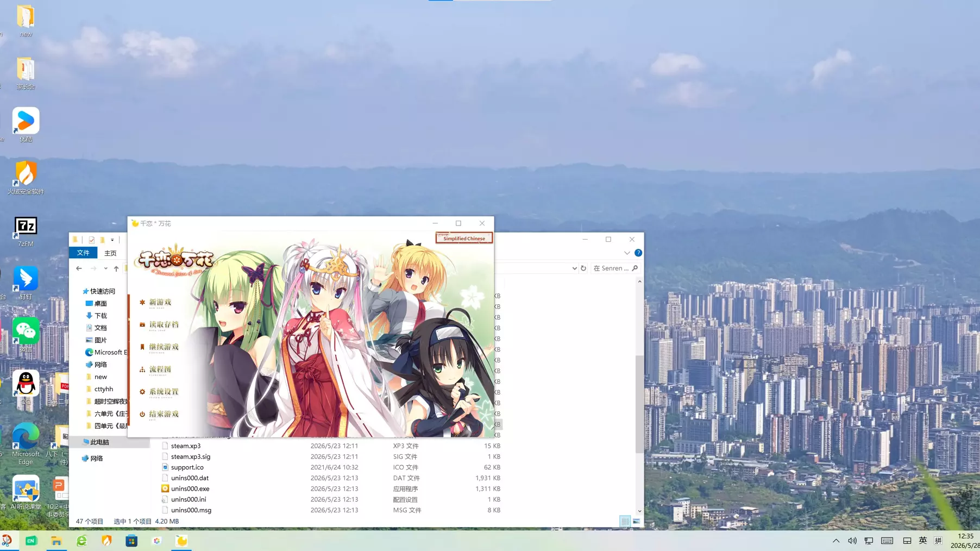980x551 pixels.
Task: Switch to the 主页 ribbon tab
Action: pos(110,253)
